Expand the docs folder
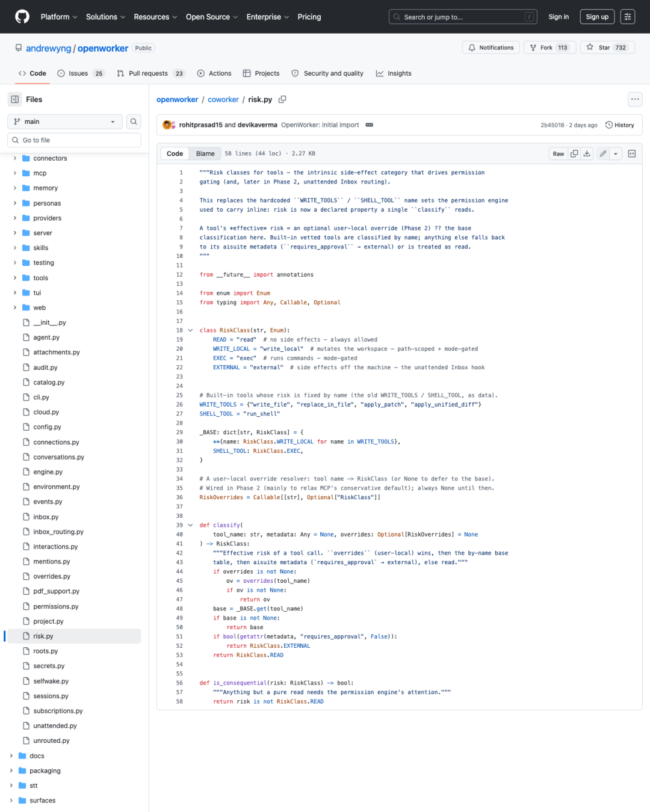The height and width of the screenshot is (812, 650). (11, 756)
